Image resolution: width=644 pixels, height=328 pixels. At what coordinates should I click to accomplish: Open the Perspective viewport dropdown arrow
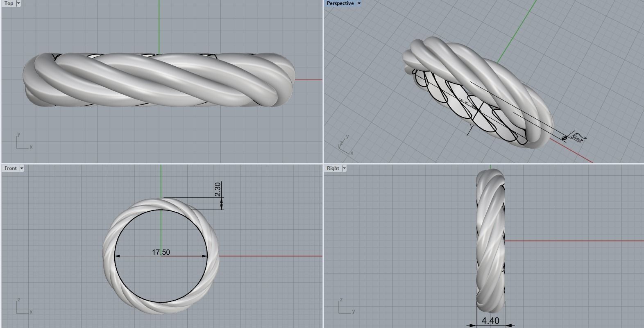click(358, 3)
